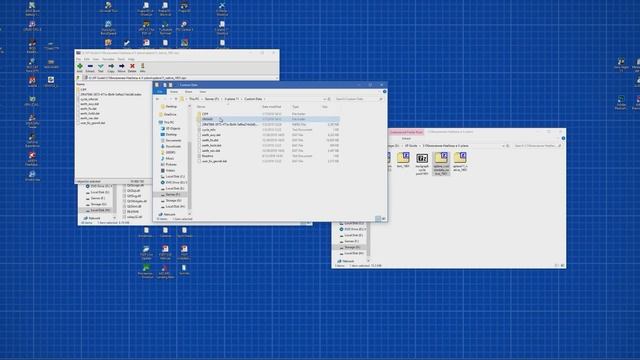Click Back arrow in Custom Data window
The height and width of the screenshot is (360, 640).
[x=158, y=99]
